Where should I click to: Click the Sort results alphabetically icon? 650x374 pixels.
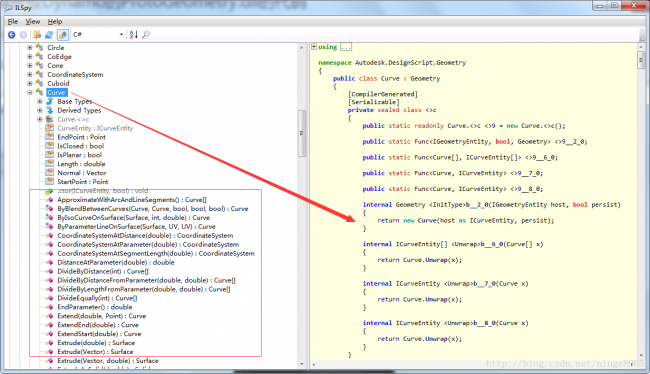[x=133, y=35]
